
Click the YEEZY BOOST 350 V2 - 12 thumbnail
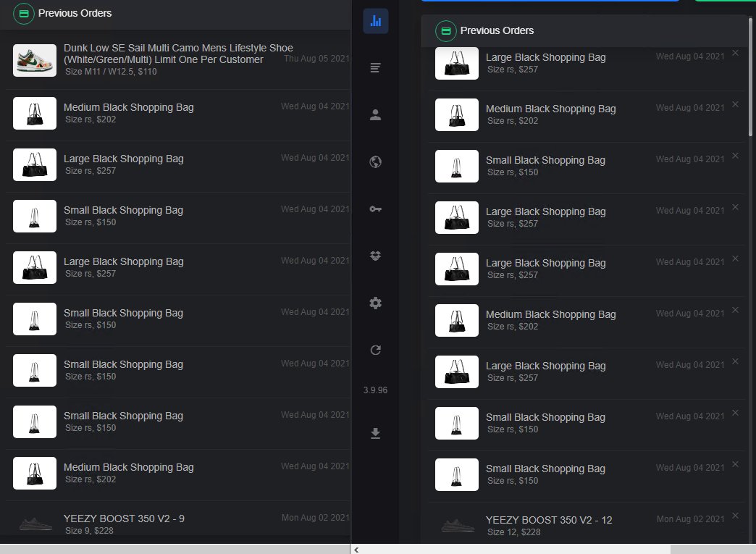click(x=457, y=526)
